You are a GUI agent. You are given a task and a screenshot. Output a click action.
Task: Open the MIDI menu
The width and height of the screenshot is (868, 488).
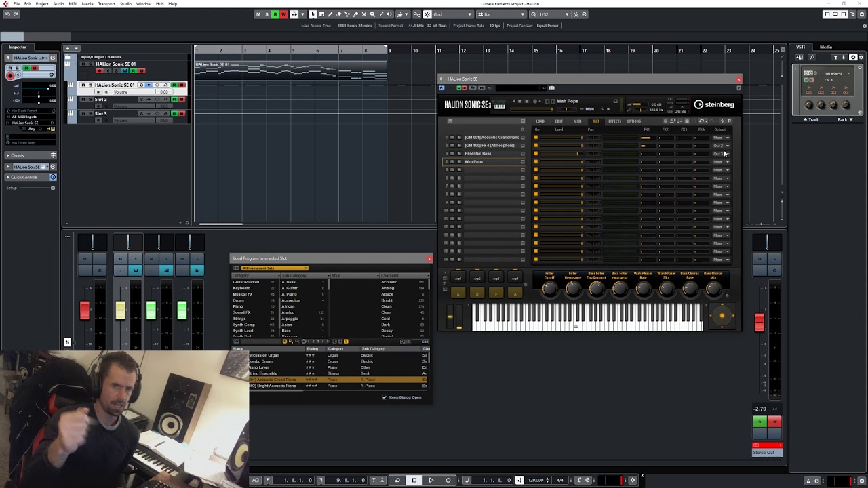(73, 4)
